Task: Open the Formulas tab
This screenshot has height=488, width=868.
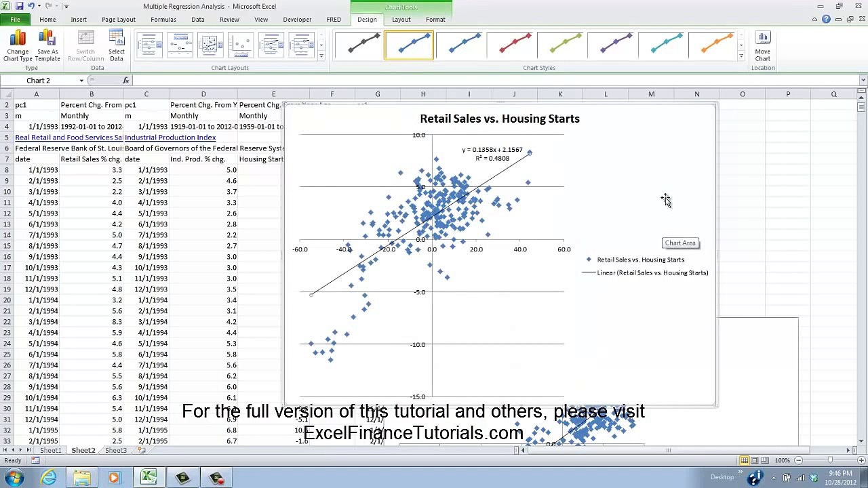Action: point(163,20)
